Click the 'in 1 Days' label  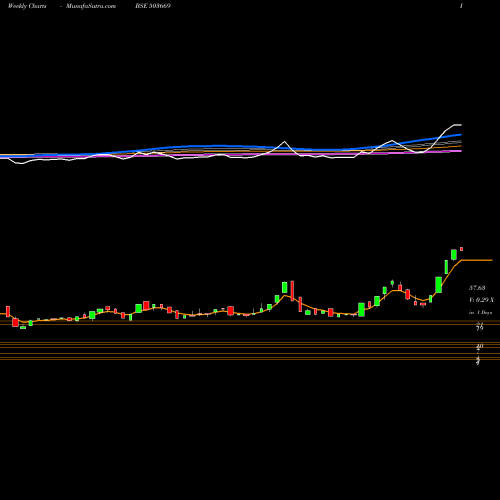(480, 313)
